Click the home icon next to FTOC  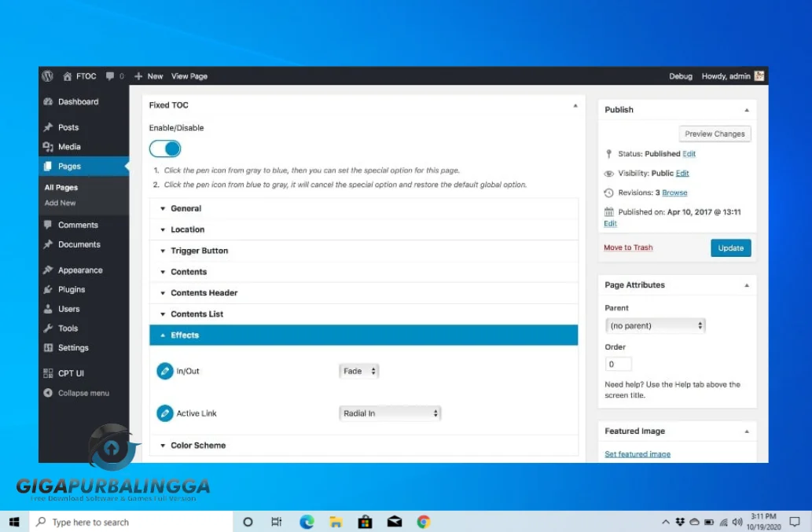click(68, 76)
